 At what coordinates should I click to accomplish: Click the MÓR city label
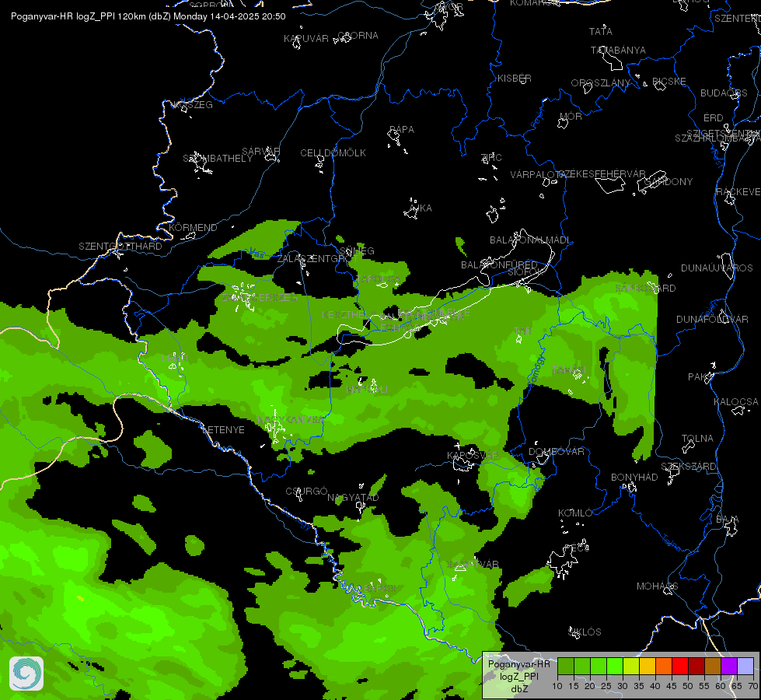571,117
